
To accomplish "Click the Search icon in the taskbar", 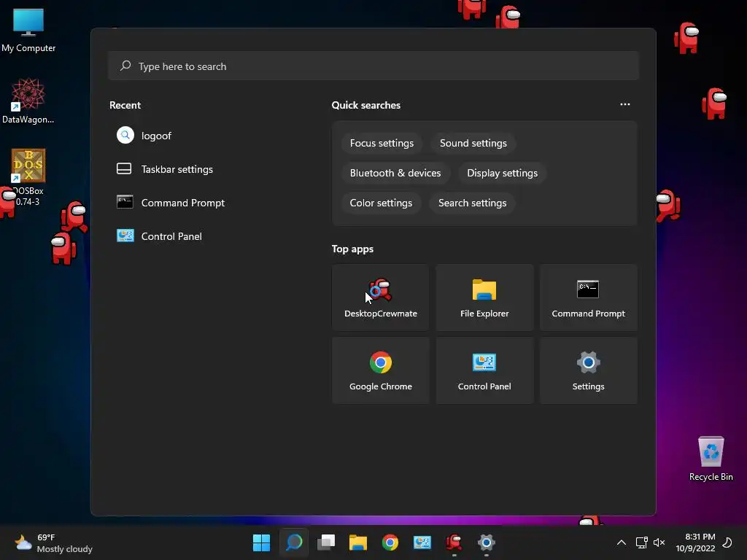I will 294,542.
